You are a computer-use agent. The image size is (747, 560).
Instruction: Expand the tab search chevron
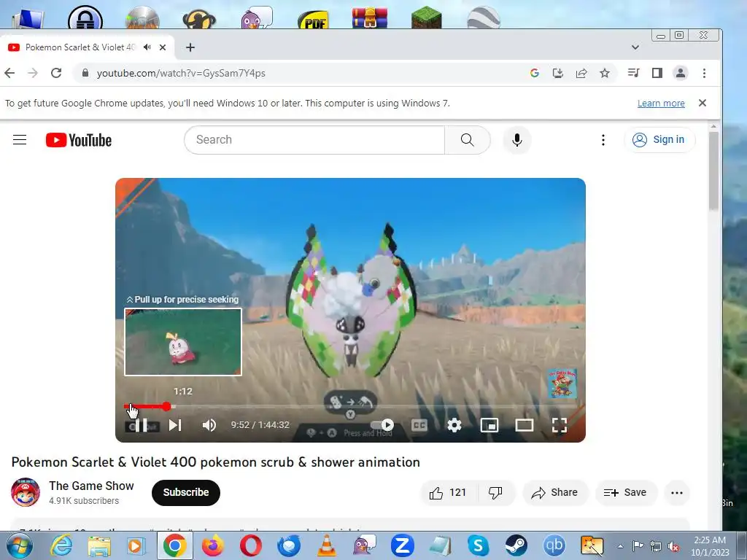pos(635,47)
